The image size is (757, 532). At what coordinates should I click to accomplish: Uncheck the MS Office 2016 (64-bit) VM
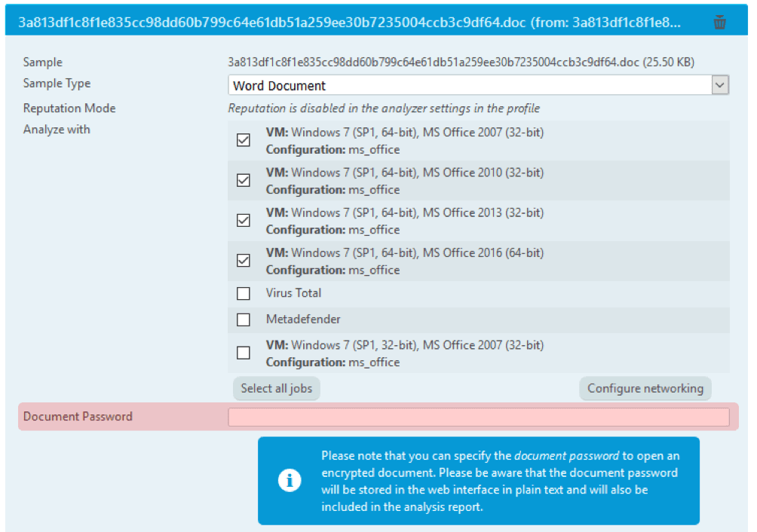pos(244,261)
